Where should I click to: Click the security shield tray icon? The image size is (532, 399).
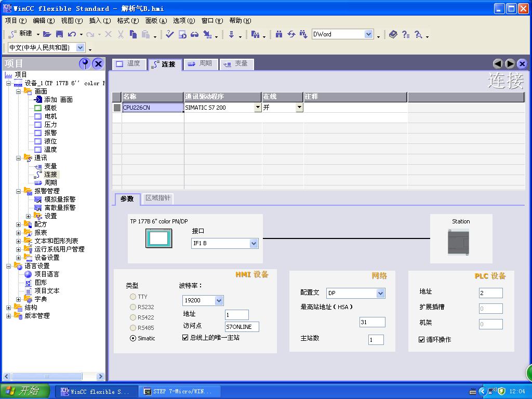point(501,391)
